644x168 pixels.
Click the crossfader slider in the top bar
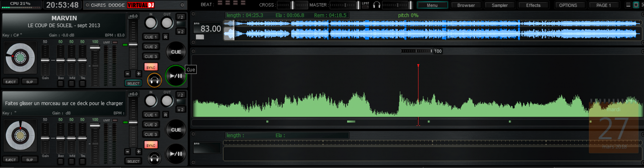(292, 5)
